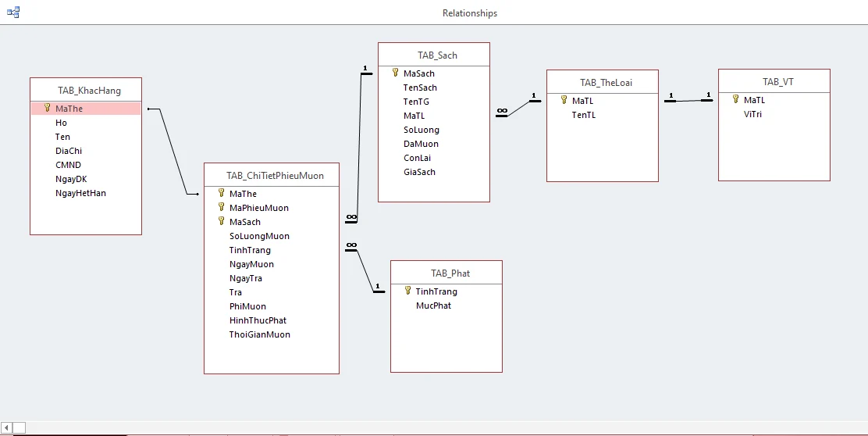Select the HinhThucPhat field in TAB_ChiTietPhieuMuon
868x436 pixels.
point(258,320)
